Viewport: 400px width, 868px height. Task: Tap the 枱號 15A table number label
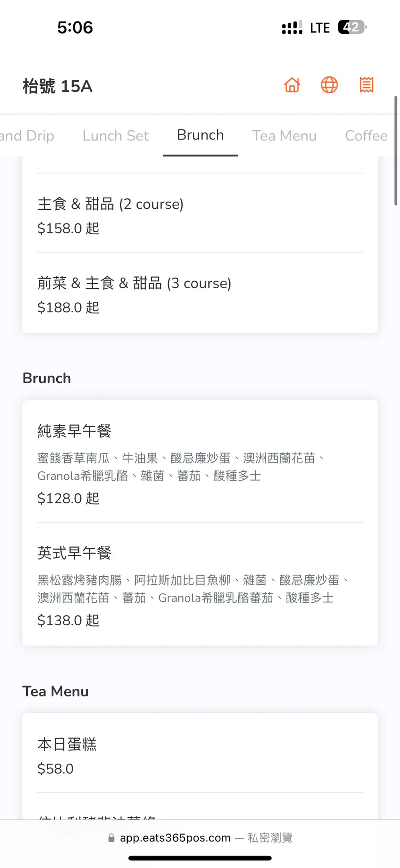pyautogui.click(x=58, y=86)
